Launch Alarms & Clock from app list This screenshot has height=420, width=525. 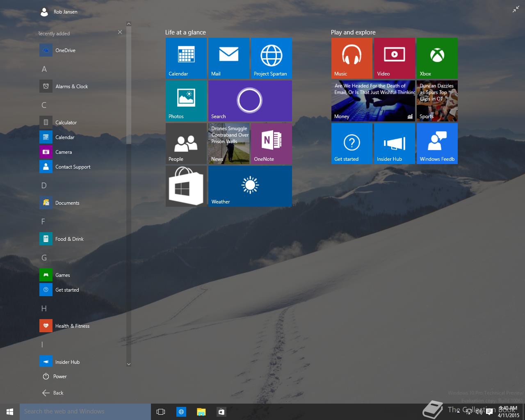(x=81, y=87)
